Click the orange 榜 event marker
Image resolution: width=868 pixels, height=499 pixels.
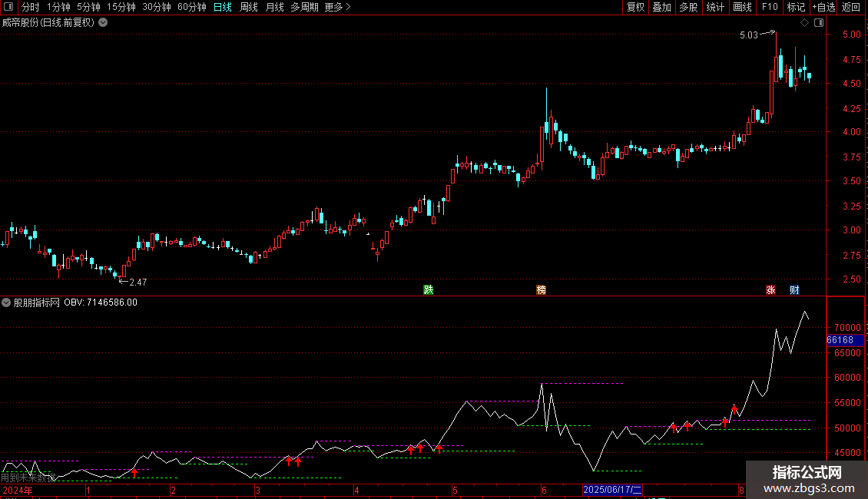click(542, 290)
